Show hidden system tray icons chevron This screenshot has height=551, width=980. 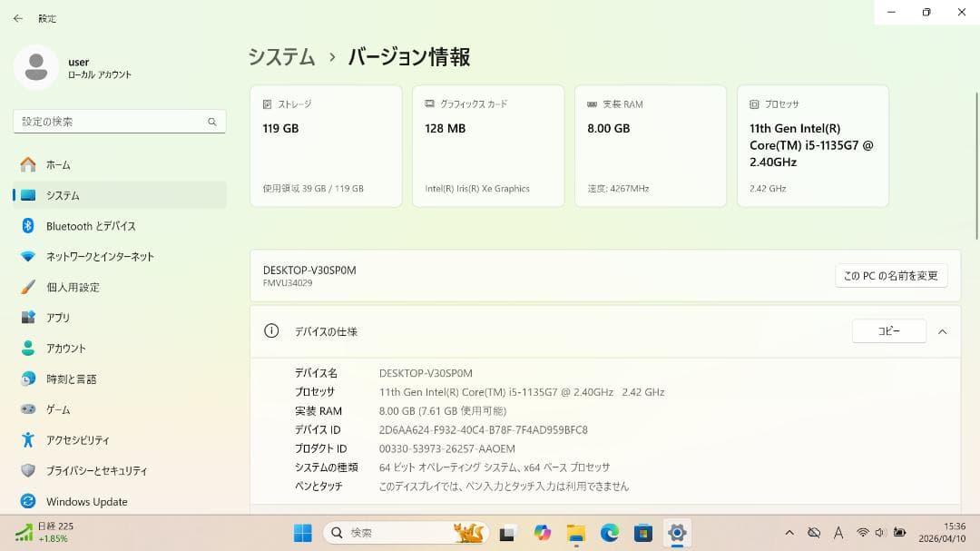pos(789,533)
